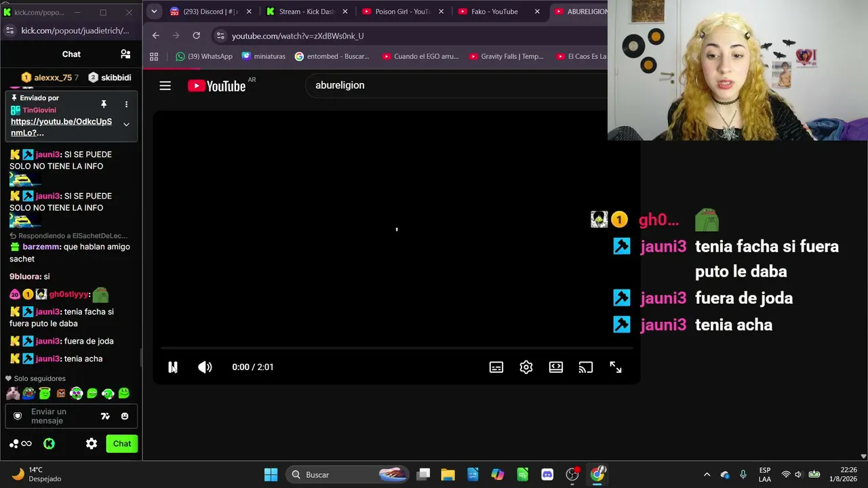View site information for youtube.com

[220, 36]
